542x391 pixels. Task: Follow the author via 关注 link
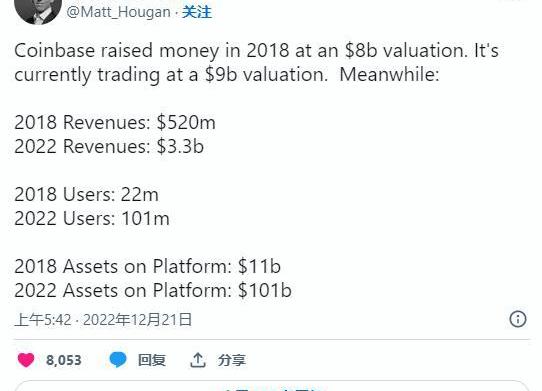pos(197,12)
